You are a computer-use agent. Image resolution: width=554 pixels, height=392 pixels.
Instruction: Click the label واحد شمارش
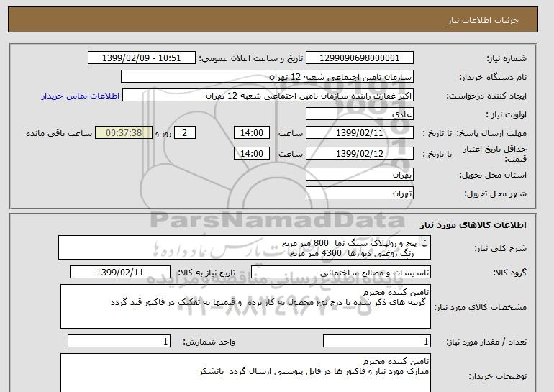pos(209,342)
